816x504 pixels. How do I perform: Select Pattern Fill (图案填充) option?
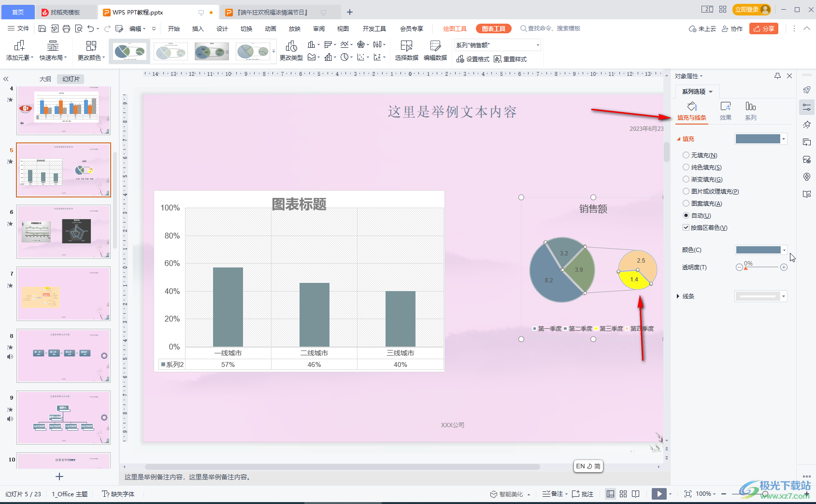(702, 203)
